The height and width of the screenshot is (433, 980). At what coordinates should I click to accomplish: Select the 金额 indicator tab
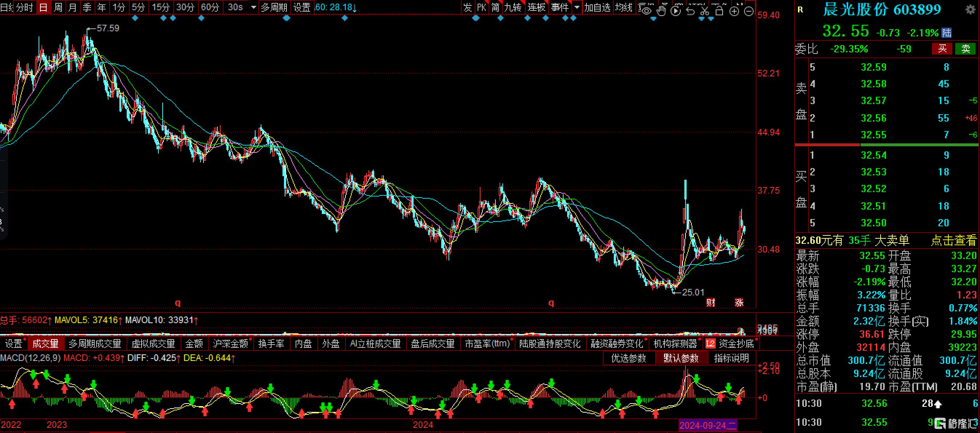pos(194,343)
